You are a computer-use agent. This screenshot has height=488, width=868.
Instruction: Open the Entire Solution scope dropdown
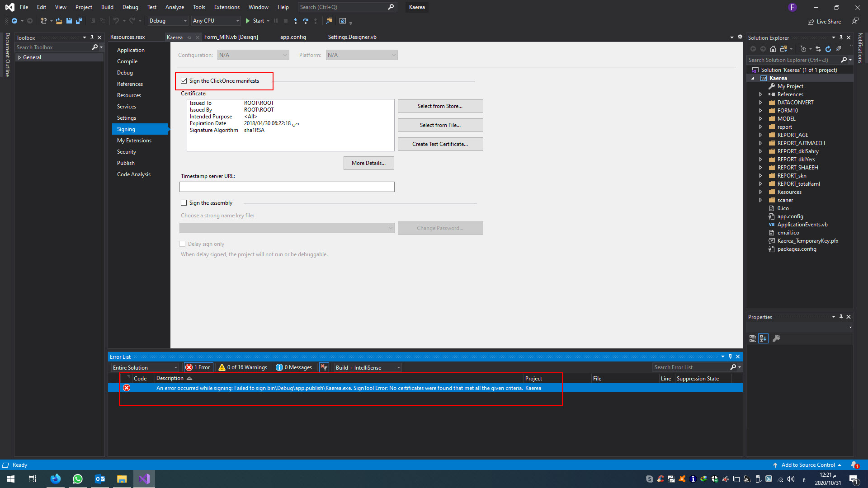coord(145,367)
